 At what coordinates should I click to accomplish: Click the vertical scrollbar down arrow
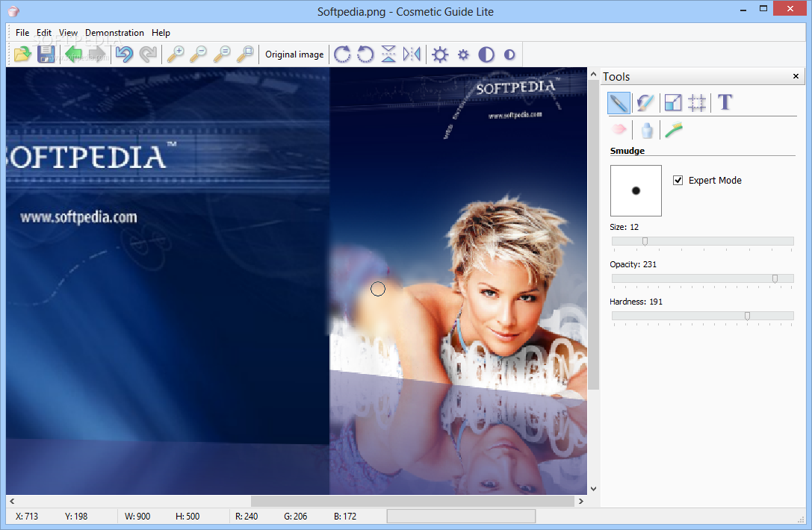(x=593, y=489)
